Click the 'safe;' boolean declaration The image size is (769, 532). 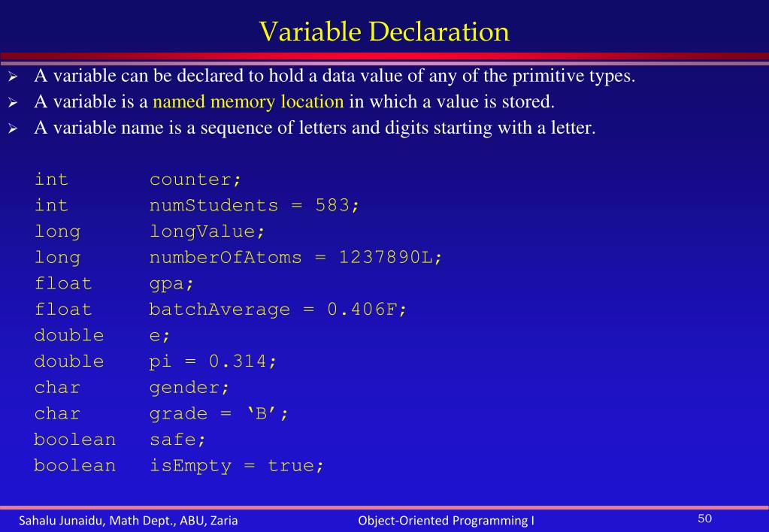click(177, 440)
